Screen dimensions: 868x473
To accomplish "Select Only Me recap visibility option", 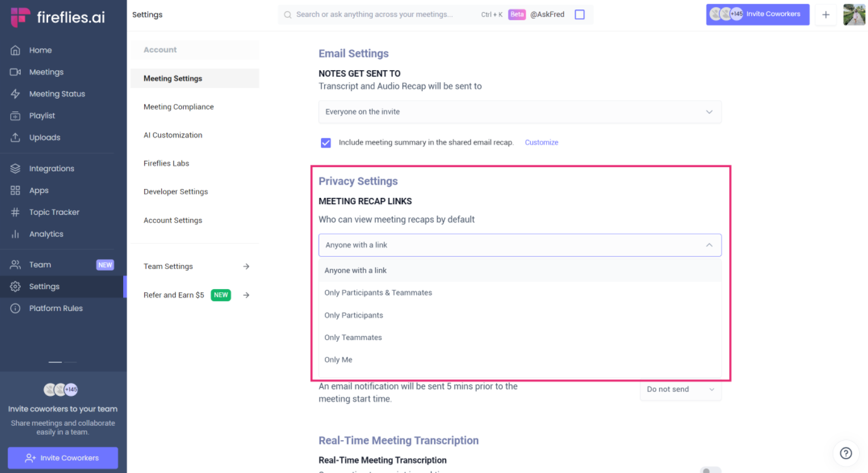I will 338,359.
